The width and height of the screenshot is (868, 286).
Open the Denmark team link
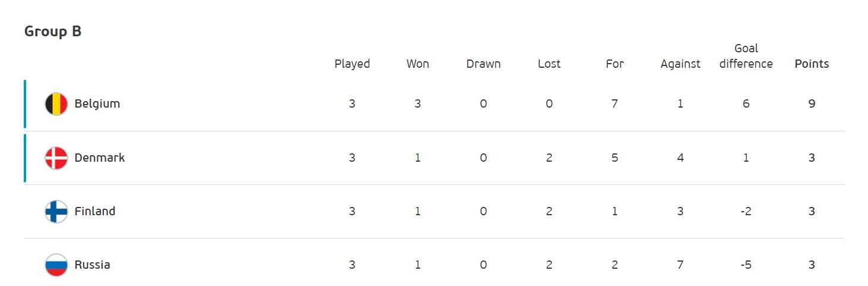tap(100, 158)
